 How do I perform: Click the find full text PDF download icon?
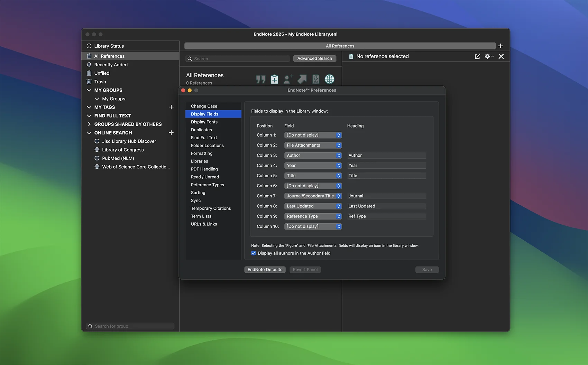click(316, 79)
